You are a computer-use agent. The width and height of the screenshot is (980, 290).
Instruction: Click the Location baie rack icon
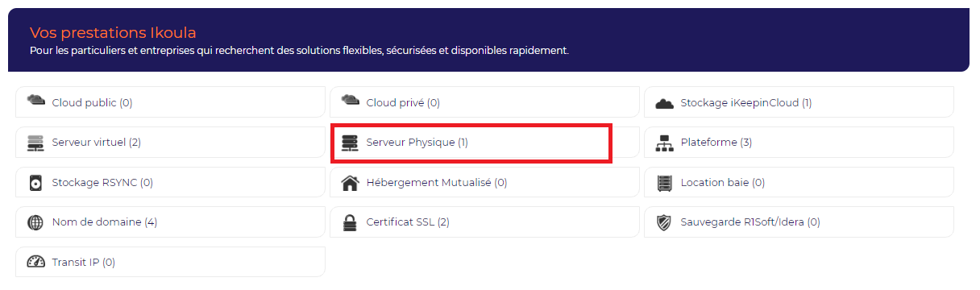(664, 182)
